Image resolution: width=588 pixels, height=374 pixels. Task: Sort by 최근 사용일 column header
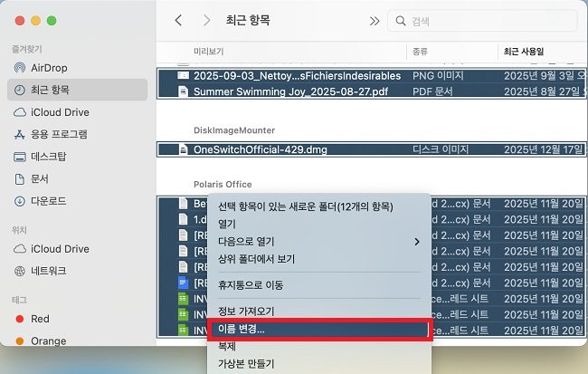(x=524, y=52)
